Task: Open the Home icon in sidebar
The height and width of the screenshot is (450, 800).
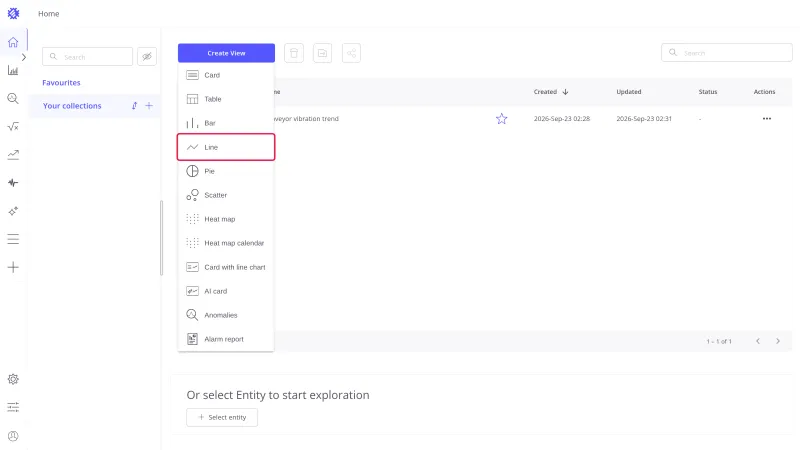Action: point(13,42)
